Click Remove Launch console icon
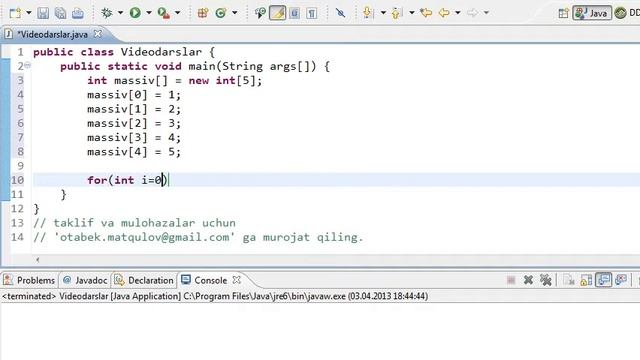This screenshot has width=640, height=360. click(528, 280)
